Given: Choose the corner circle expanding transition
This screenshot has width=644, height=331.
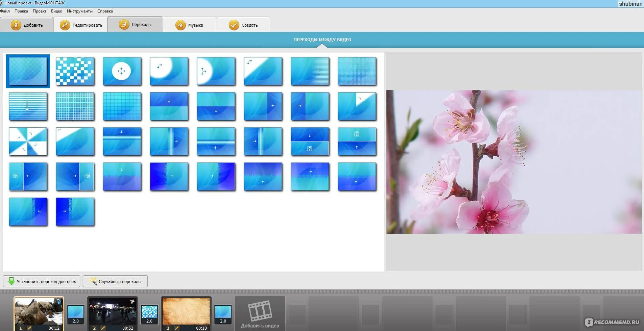Looking at the screenshot, I should (x=169, y=71).
